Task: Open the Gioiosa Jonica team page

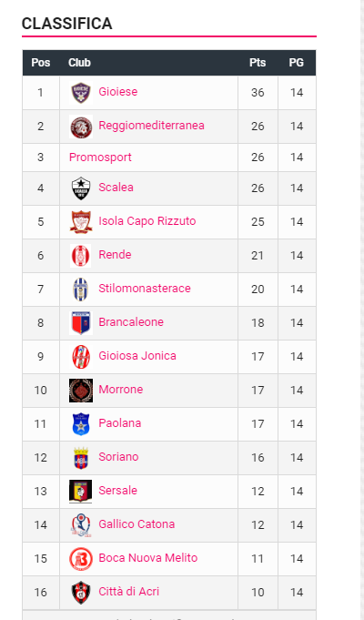Action: click(x=137, y=355)
